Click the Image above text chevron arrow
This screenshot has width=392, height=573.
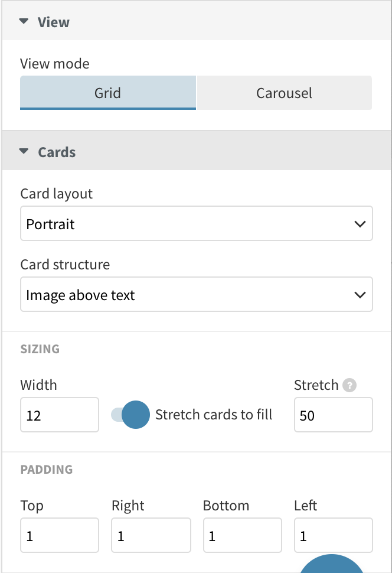(x=360, y=295)
